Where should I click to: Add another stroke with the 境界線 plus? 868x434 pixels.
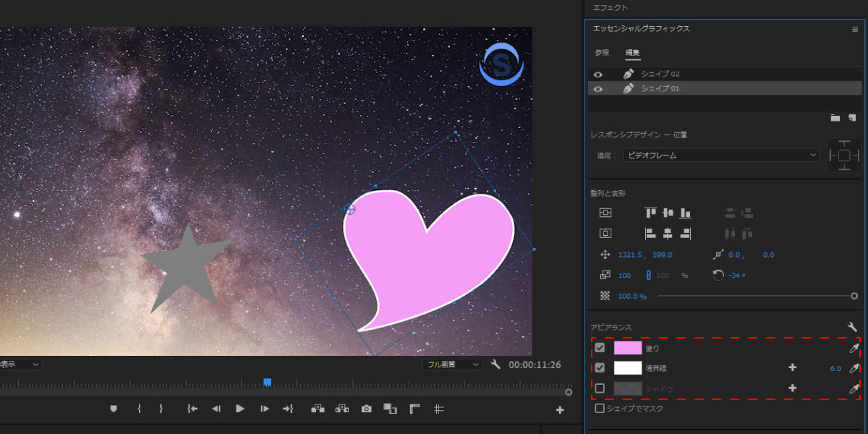(x=792, y=367)
